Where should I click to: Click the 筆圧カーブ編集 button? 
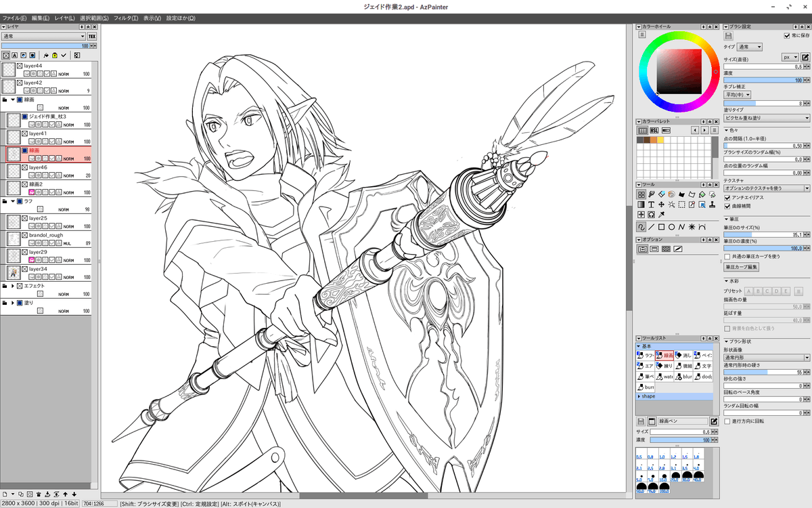742,267
